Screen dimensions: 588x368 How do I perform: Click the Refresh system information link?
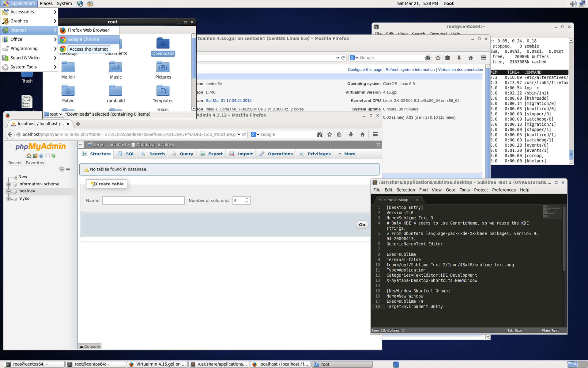[x=410, y=70]
